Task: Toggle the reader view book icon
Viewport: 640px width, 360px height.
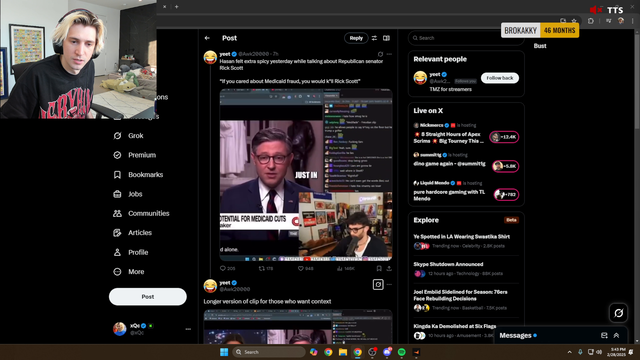Action: (x=386, y=38)
